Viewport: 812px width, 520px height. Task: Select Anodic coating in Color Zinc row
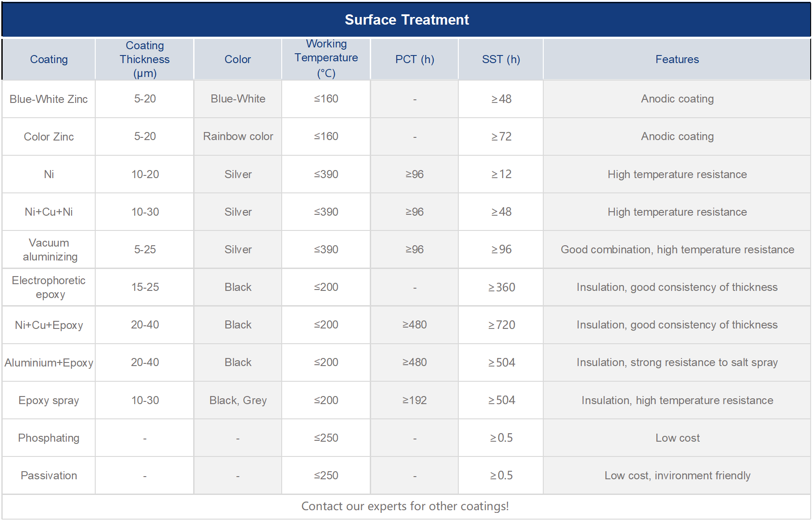pos(677,136)
